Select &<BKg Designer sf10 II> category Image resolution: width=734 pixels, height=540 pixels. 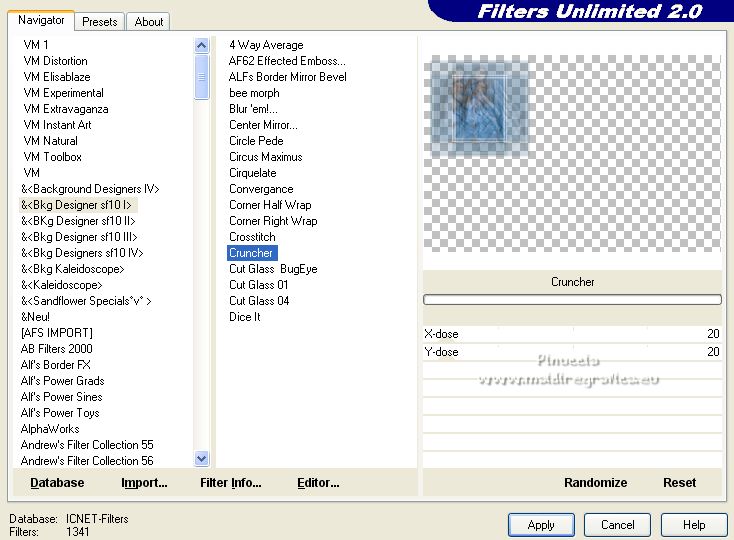click(78, 220)
